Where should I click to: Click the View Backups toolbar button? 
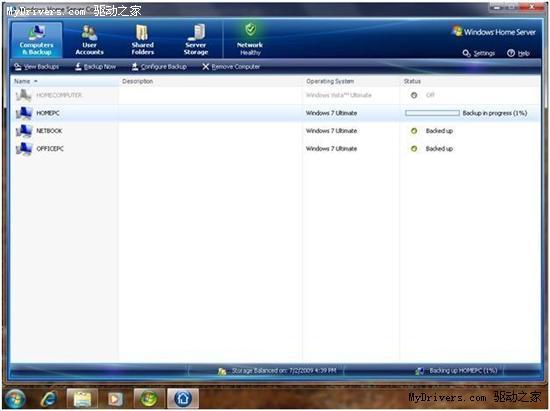(36, 67)
